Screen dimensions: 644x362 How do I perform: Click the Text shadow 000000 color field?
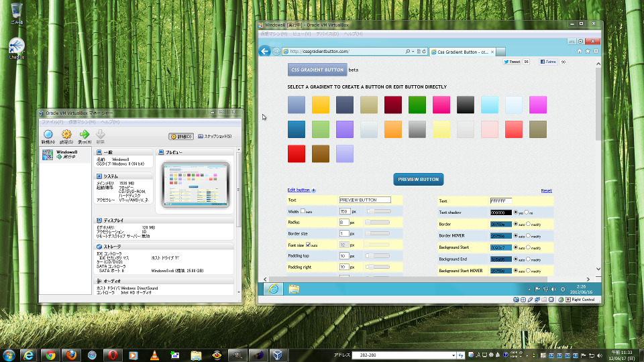click(x=500, y=213)
